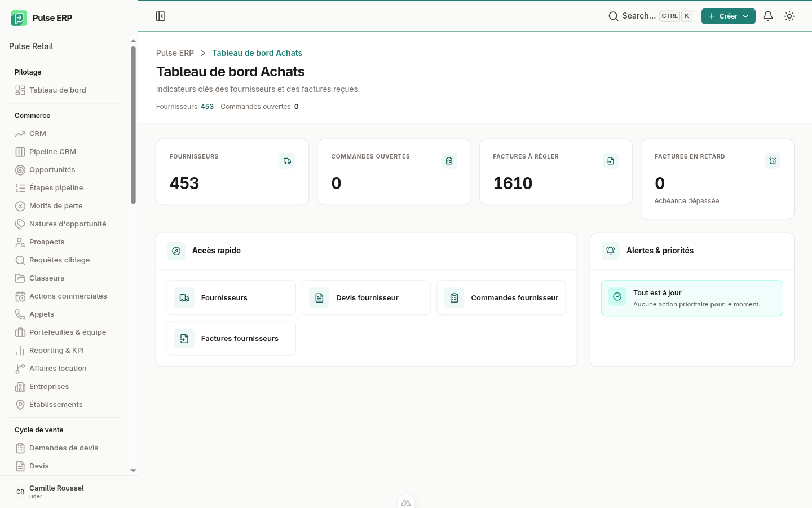Click the mountain logo icon at page bottom
Screen dimensions: 812x508
tap(406, 502)
